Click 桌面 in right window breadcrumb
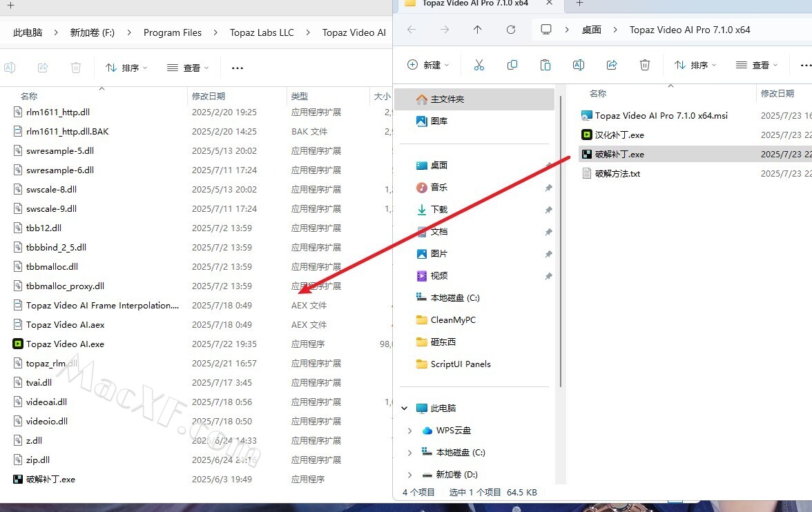The height and width of the screenshot is (512, 812). pyautogui.click(x=591, y=30)
